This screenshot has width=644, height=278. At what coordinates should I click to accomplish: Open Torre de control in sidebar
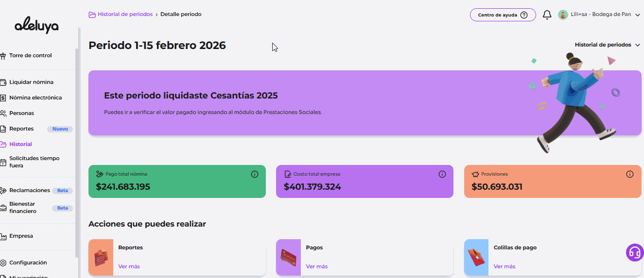pos(30,55)
